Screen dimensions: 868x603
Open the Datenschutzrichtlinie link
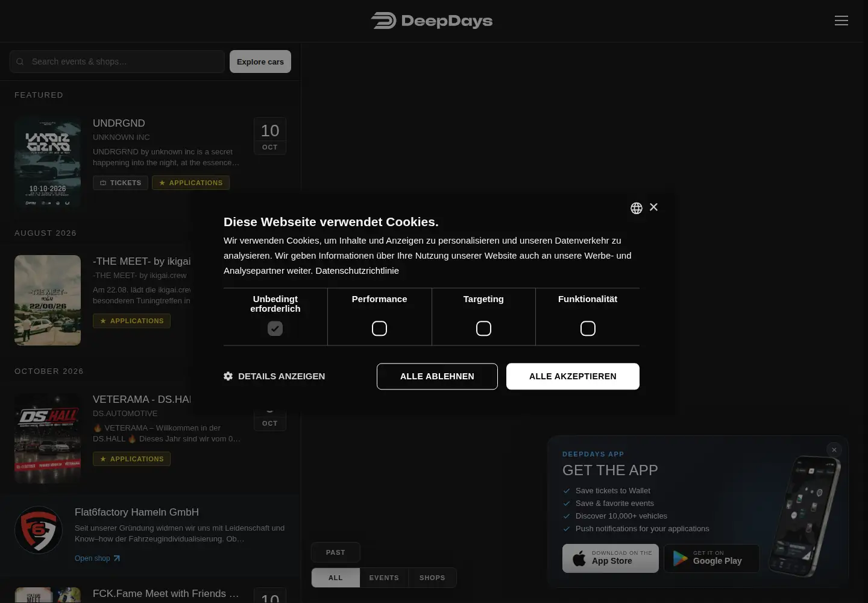click(x=357, y=271)
